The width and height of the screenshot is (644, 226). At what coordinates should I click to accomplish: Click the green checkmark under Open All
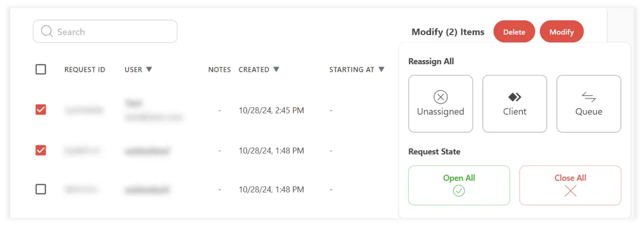pyautogui.click(x=459, y=191)
